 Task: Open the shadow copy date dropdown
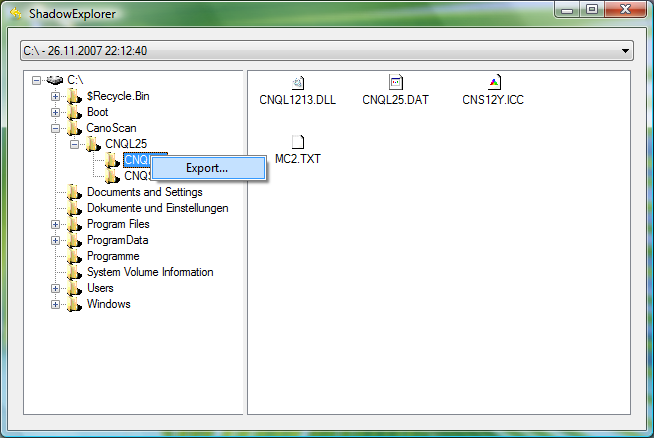tap(625, 51)
